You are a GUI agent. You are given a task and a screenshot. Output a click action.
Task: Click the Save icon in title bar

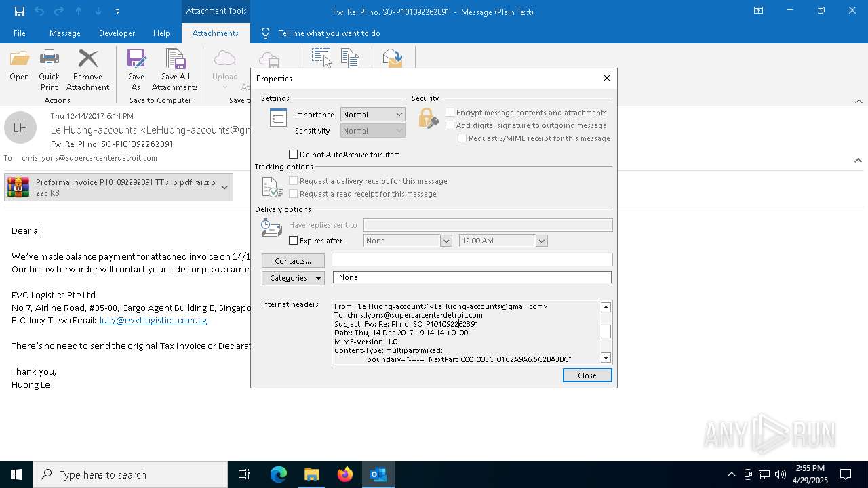[19, 12]
